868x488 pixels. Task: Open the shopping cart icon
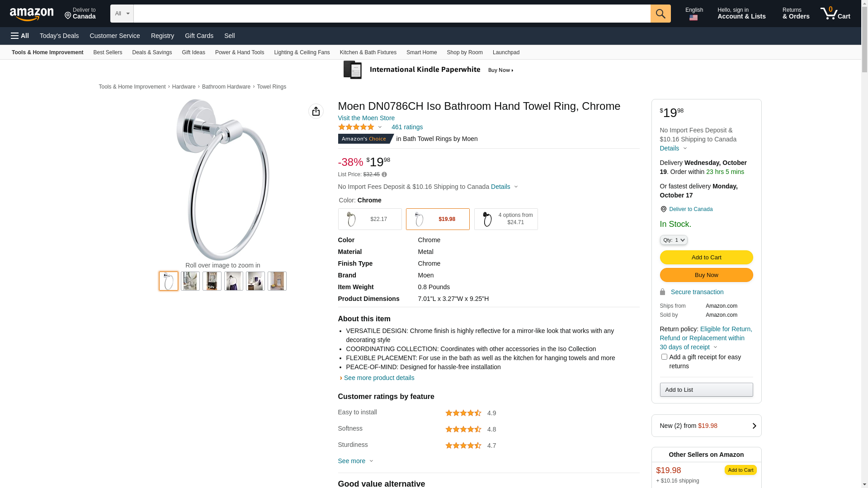point(835,14)
